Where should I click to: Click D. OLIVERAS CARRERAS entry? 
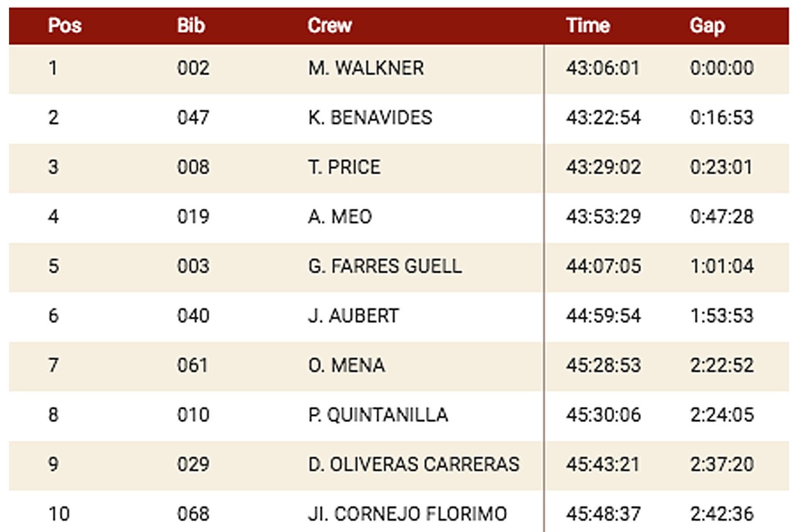pos(413,465)
